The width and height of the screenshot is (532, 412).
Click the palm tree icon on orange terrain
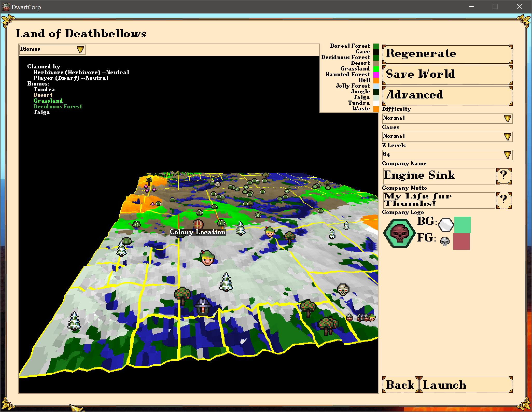tap(149, 181)
